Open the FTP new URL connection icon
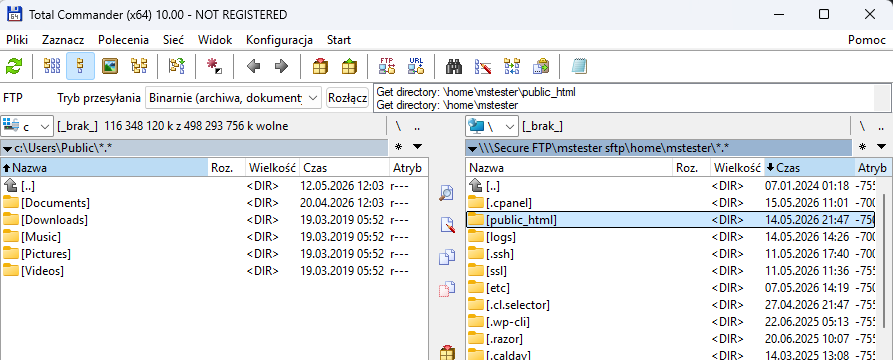Image resolution: width=893 pixels, height=360 pixels. click(416, 66)
